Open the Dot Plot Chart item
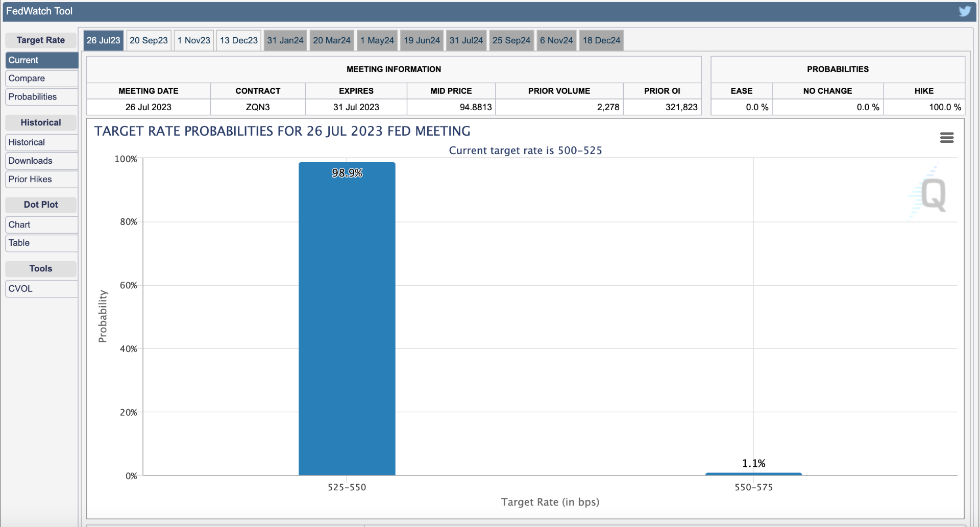 tap(41, 224)
